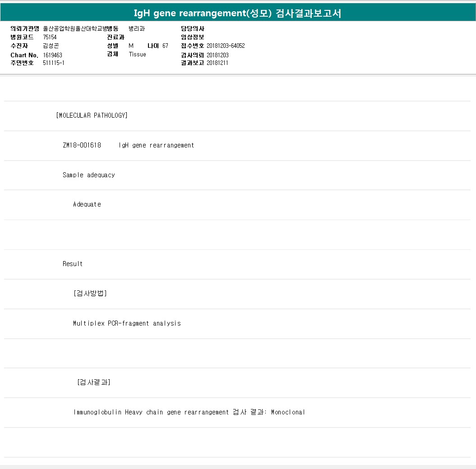Click the resident number '511115-1'
This screenshot has width=476, height=469.
(53, 63)
